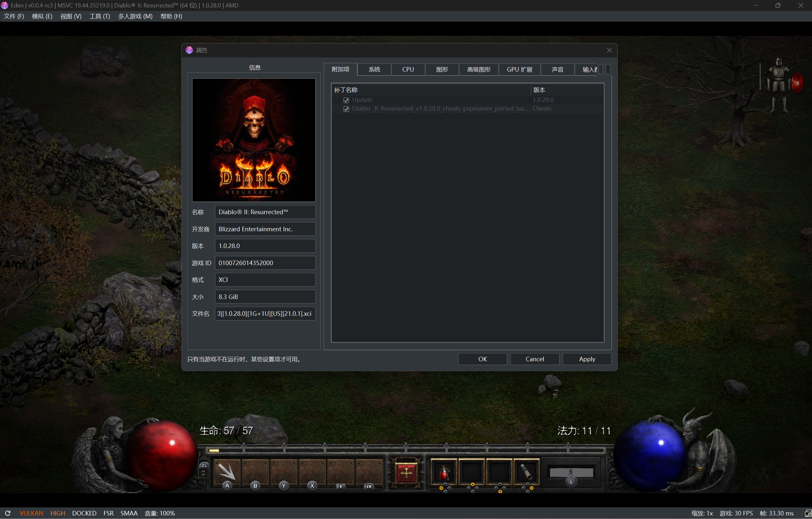Click the FSR scaling filter indicator
Image resolution: width=812 pixels, height=519 pixels.
click(108, 513)
